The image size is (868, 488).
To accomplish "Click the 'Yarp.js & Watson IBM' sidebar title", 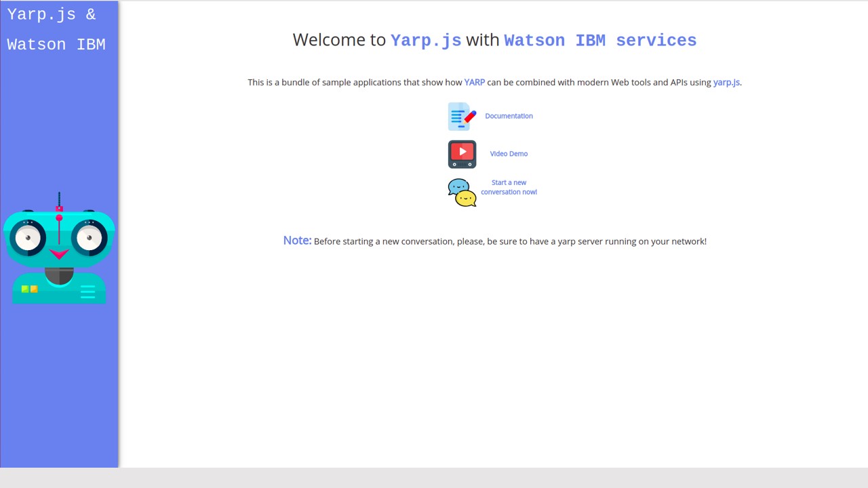I will 56,29.
